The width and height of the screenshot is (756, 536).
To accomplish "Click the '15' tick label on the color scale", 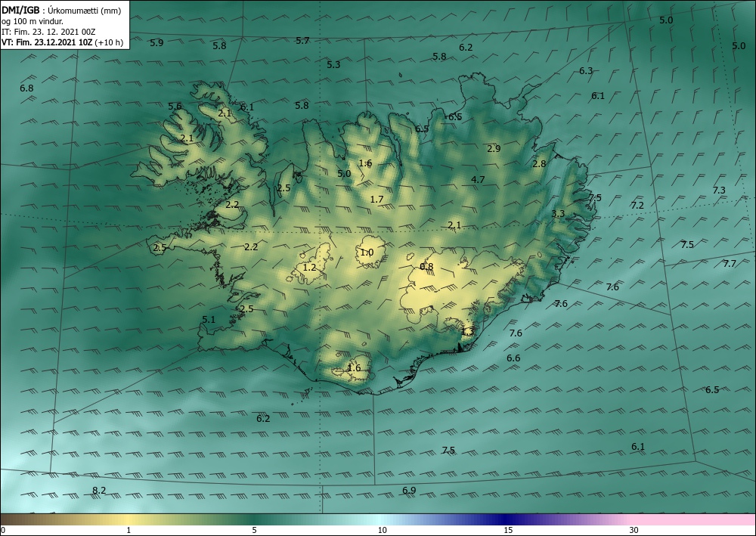I will pyautogui.click(x=508, y=531).
